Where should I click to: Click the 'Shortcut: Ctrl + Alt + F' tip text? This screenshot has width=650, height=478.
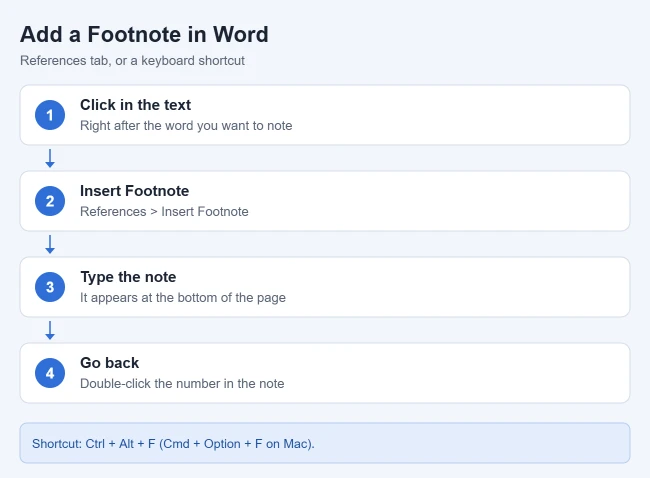173,444
